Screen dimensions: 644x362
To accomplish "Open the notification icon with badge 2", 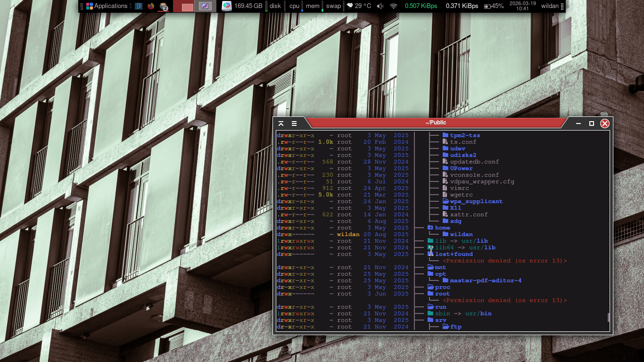I will tap(163, 6).
